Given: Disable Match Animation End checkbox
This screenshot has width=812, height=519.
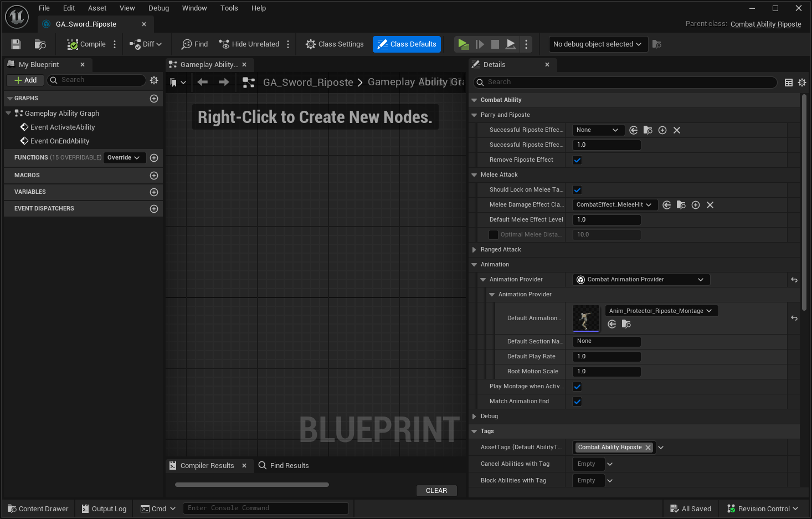Looking at the screenshot, I should point(577,402).
